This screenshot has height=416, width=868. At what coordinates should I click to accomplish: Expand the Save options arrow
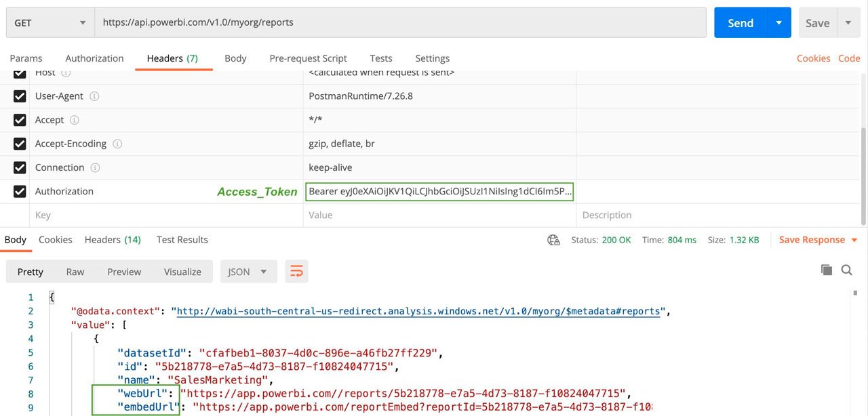pos(848,22)
